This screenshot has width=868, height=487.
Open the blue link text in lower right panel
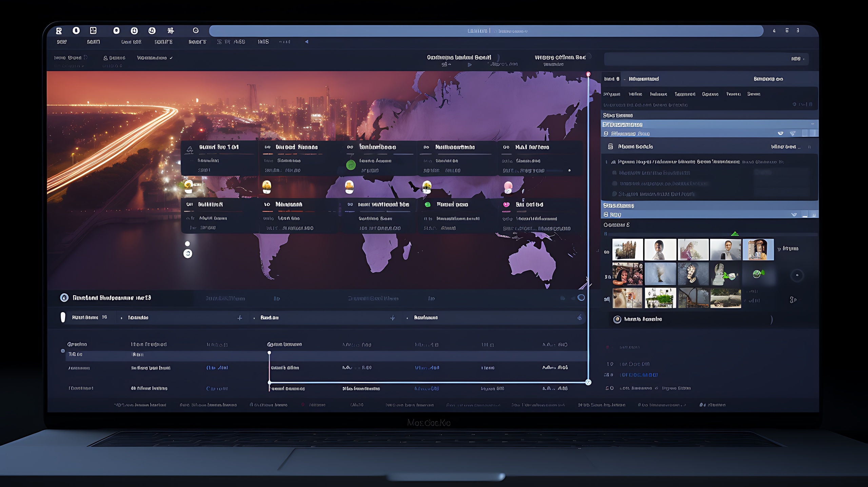639,375
